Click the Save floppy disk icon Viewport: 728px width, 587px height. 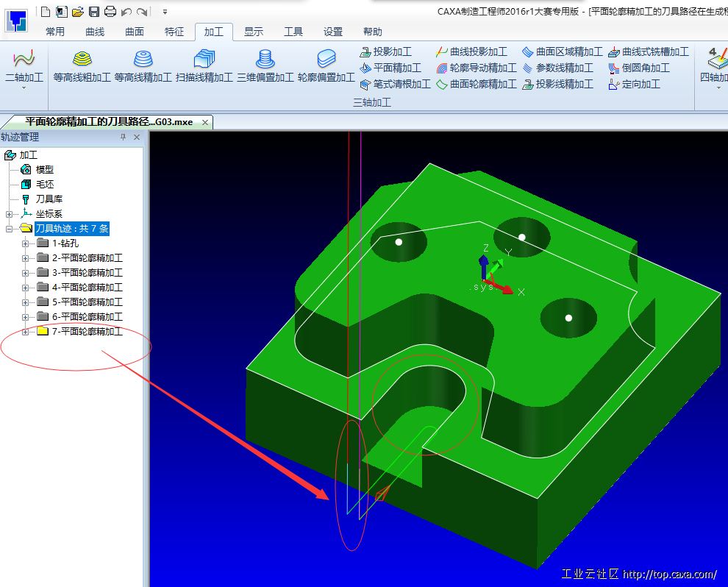(94, 11)
